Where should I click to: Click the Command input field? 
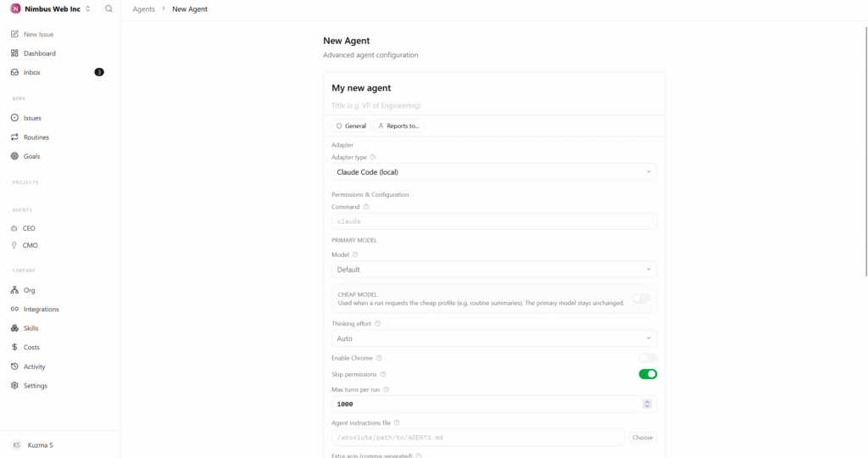click(494, 221)
